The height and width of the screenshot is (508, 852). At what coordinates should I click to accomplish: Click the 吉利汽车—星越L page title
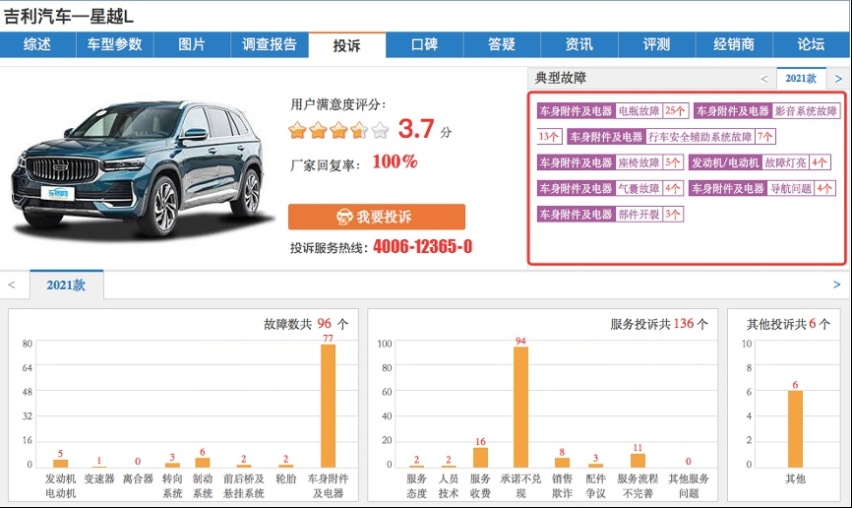click(68, 16)
